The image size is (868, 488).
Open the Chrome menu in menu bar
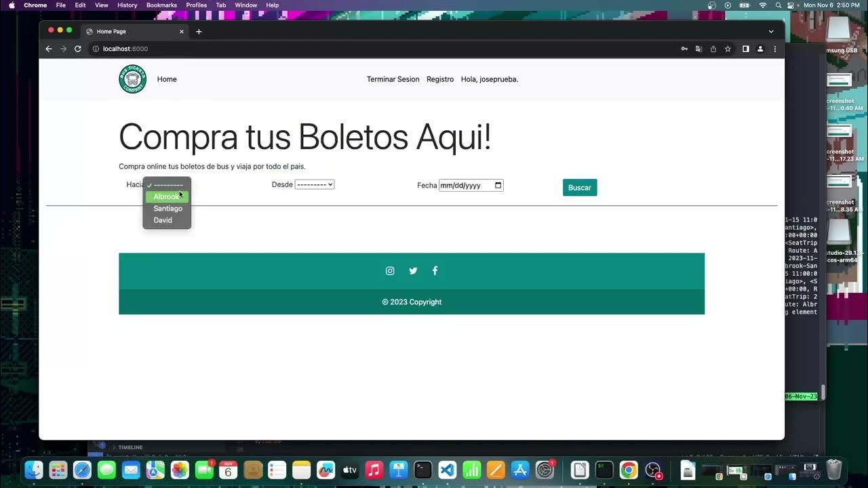[35, 5]
